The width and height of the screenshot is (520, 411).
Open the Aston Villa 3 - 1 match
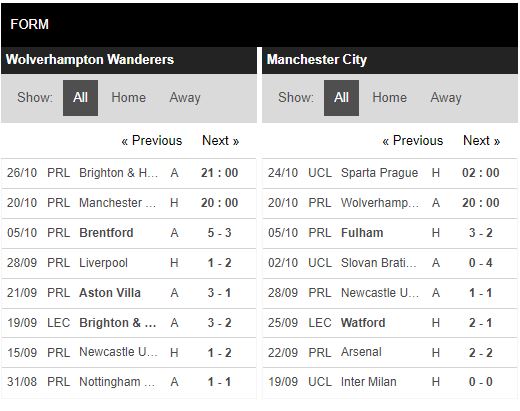pos(129,293)
